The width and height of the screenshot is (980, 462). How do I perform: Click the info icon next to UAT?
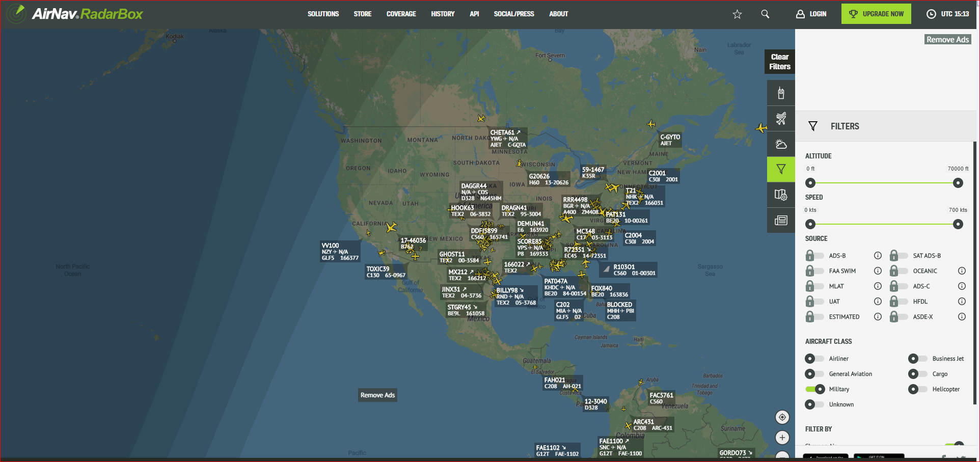pyautogui.click(x=878, y=302)
